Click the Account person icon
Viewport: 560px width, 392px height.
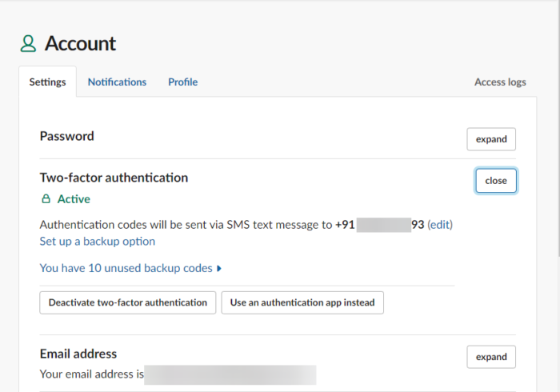tap(29, 43)
